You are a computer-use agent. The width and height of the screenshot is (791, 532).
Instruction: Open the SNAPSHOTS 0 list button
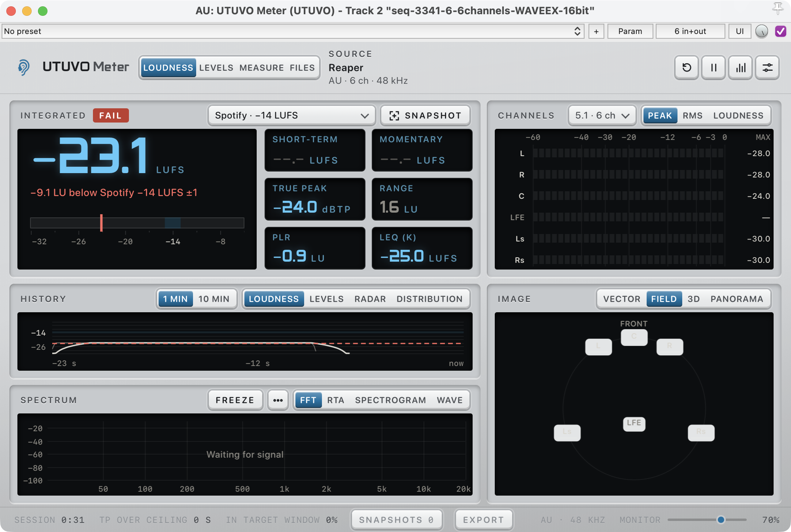click(x=396, y=520)
